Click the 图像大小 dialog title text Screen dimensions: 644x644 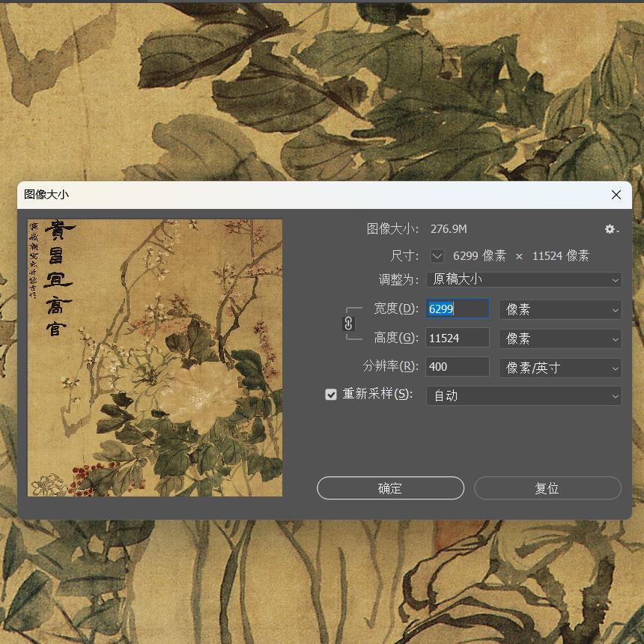click(x=46, y=195)
